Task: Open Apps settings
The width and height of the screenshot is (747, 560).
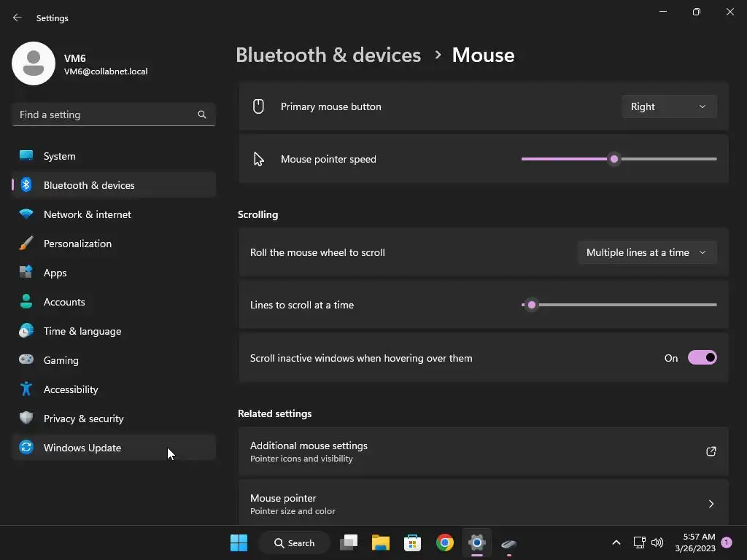Action: click(x=114, y=272)
